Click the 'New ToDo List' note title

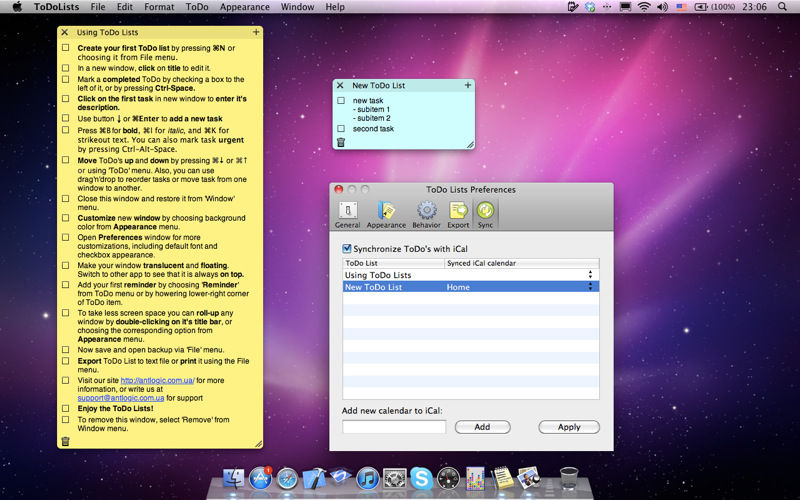click(x=379, y=85)
